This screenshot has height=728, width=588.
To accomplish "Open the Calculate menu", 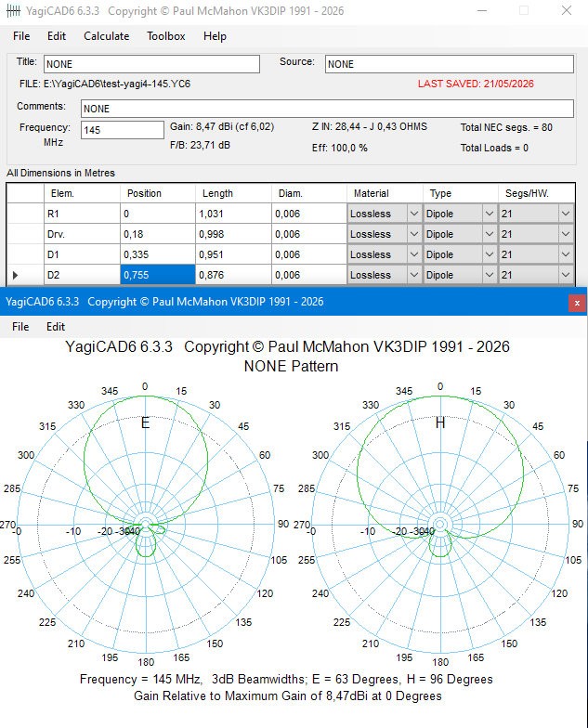I will point(106,36).
